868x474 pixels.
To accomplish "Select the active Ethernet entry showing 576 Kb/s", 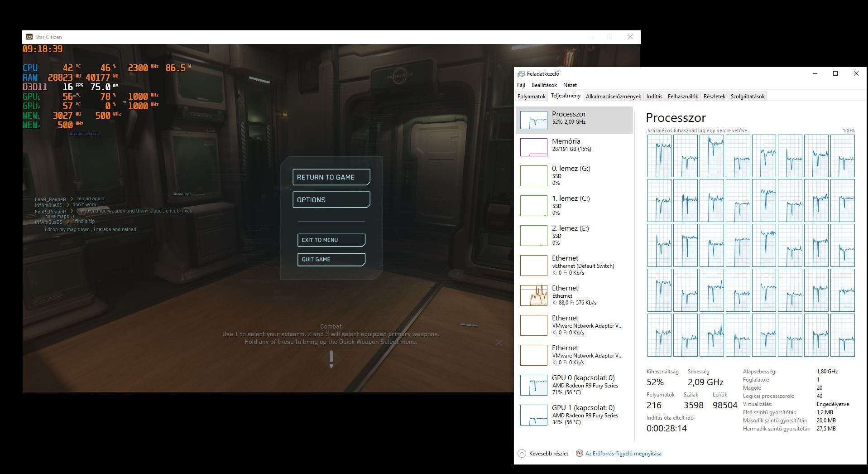I will 574,295.
